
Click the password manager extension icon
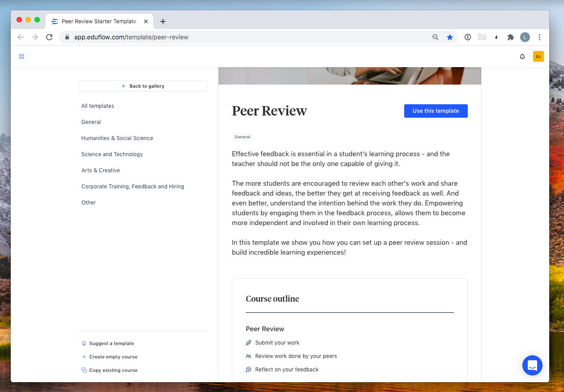click(x=468, y=37)
